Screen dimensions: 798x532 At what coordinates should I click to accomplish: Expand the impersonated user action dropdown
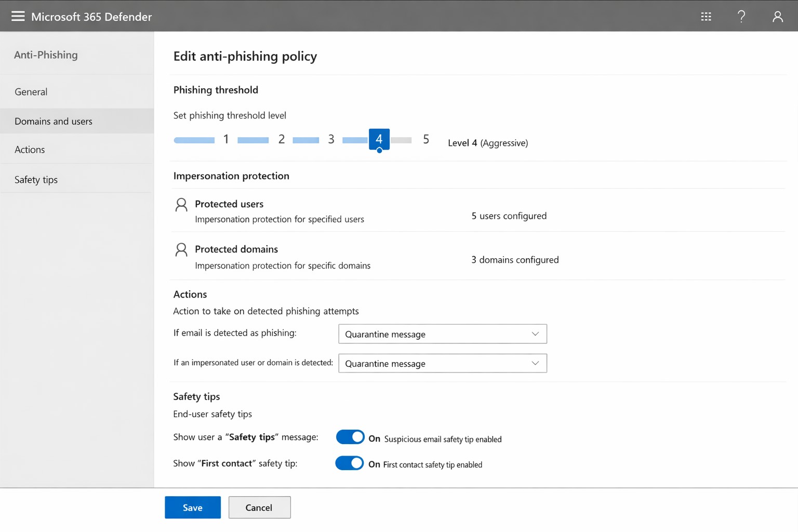442,363
